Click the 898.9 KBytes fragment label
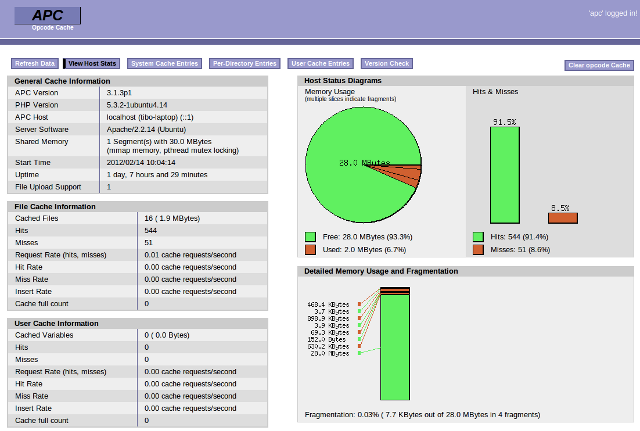 click(x=328, y=318)
